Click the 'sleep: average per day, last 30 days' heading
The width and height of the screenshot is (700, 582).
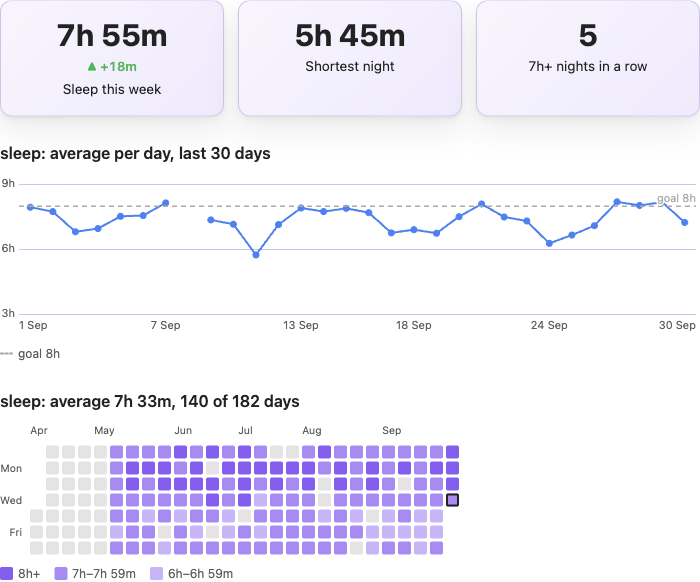[135, 154]
